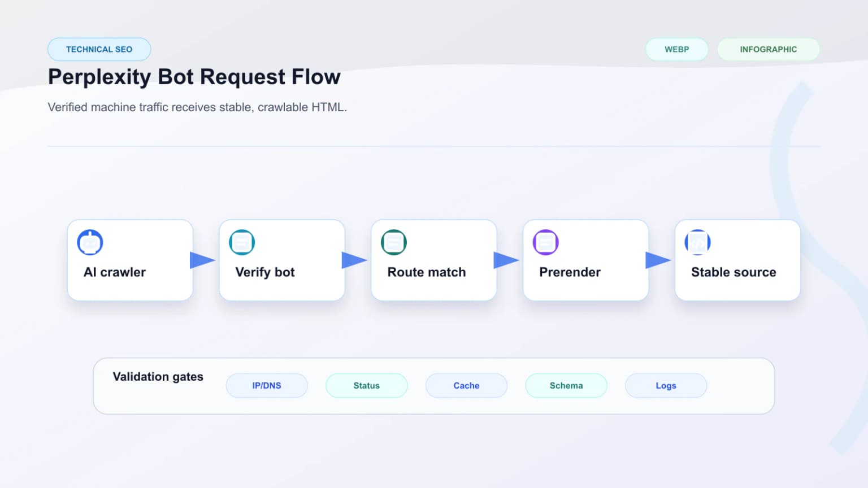Image resolution: width=868 pixels, height=488 pixels.
Task: Click the Schema validation gate pill
Action: click(566, 386)
